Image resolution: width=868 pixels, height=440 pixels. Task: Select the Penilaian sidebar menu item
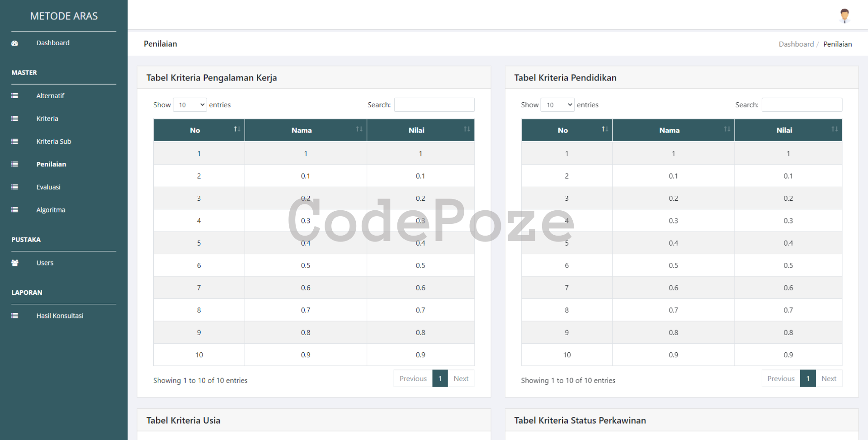click(x=51, y=164)
